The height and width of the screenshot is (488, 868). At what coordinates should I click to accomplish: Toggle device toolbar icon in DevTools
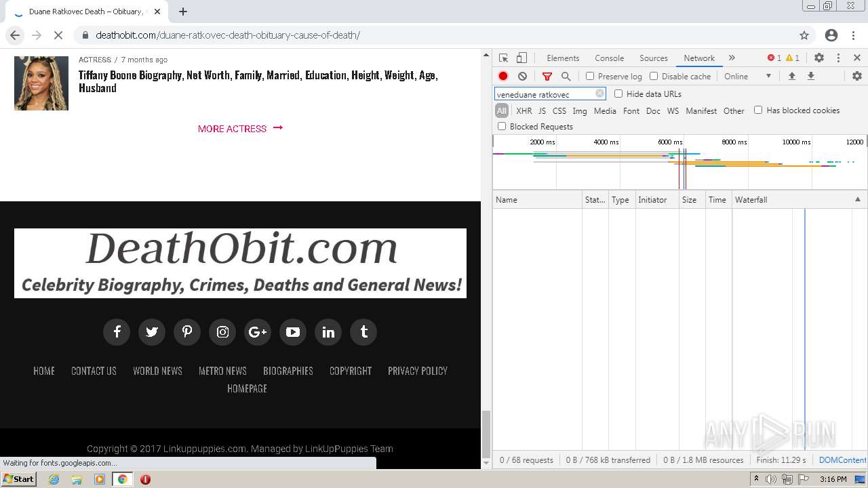tap(521, 58)
